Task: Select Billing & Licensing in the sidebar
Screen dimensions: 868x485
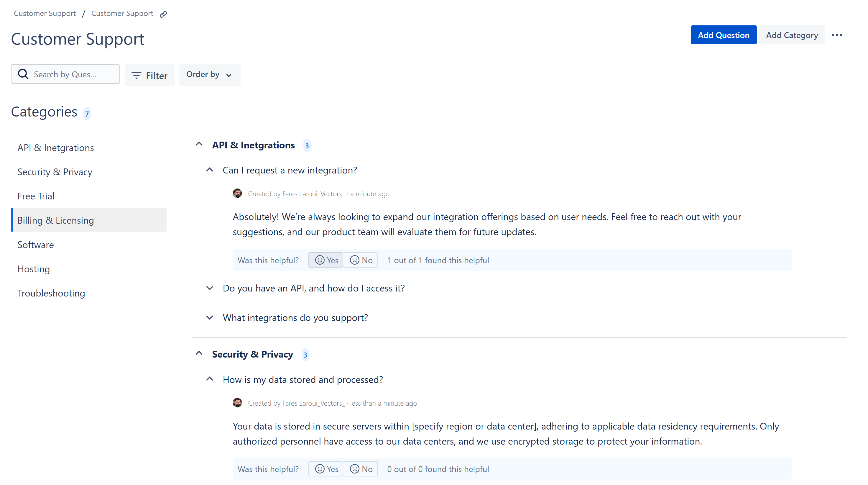Action: [x=56, y=220]
